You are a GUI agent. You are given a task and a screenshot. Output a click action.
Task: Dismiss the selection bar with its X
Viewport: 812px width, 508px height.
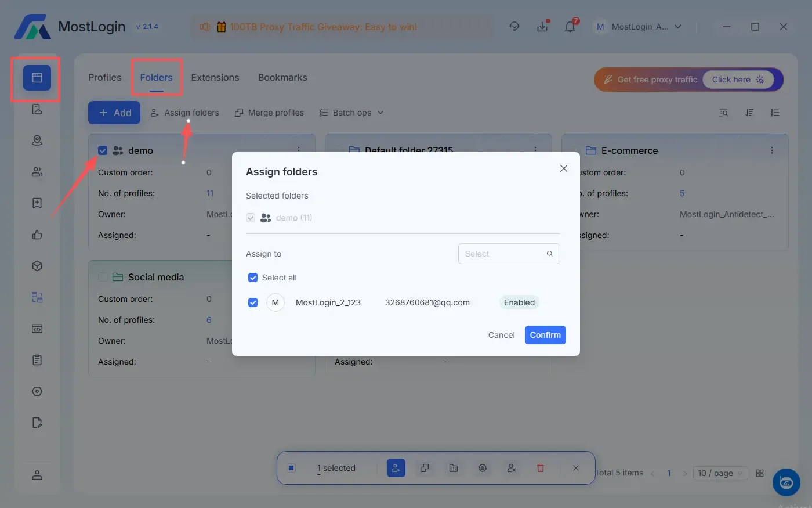pyautogui.click(x=576, y=468)
